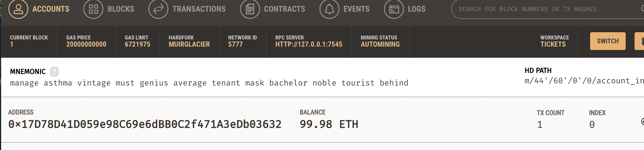
Task: Click the account address 0x17D78D41...
Action: [145, 124]
